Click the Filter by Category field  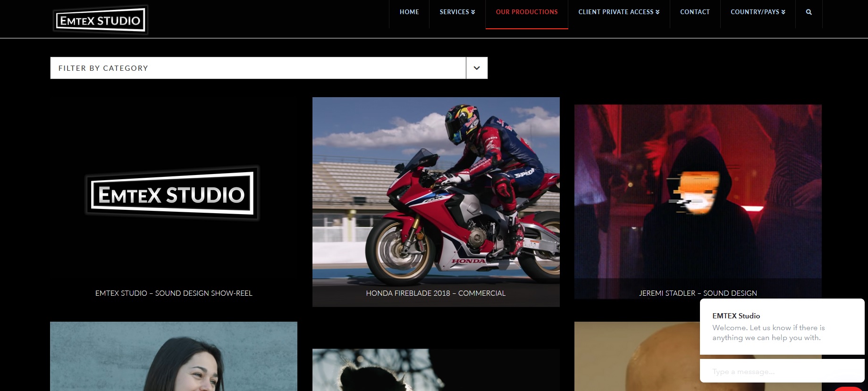269,68
